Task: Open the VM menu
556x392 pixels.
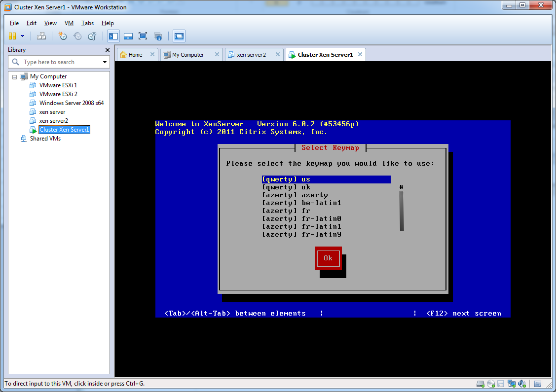Action: pyautogui.click(x=69, y=23)
